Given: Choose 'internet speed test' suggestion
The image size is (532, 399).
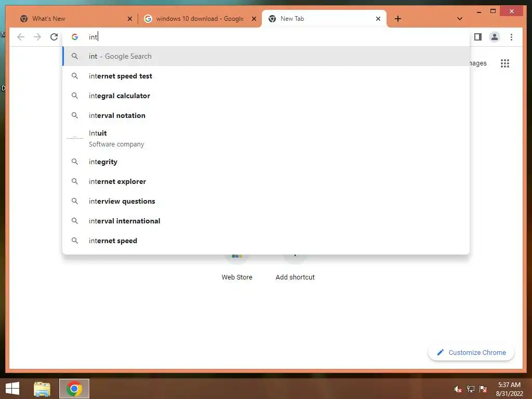Looking at the screenshot, I should (266, 76).
